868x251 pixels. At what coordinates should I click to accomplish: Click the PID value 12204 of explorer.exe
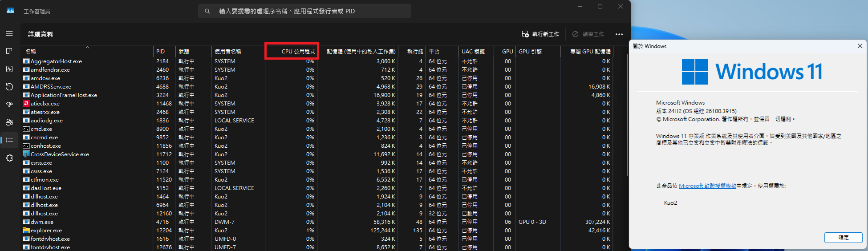click(164, 230)
